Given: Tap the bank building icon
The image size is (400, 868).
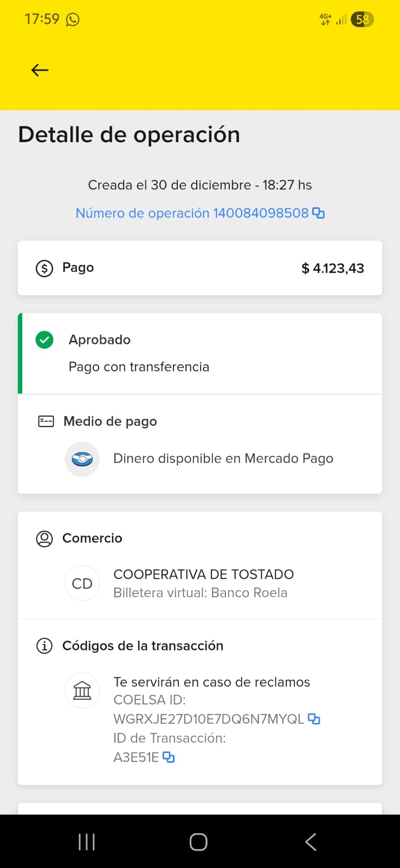Looking at the screenshot, I should tap(82, 691).
